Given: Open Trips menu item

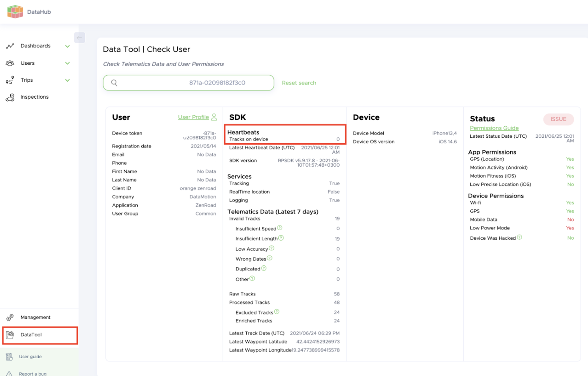Looking at the screenshot, I should click(x=27, y=80).
